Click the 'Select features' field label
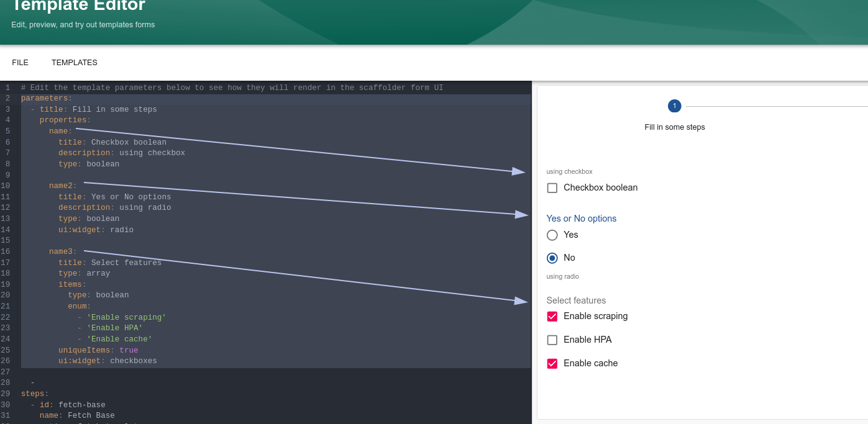 [575, 300]
